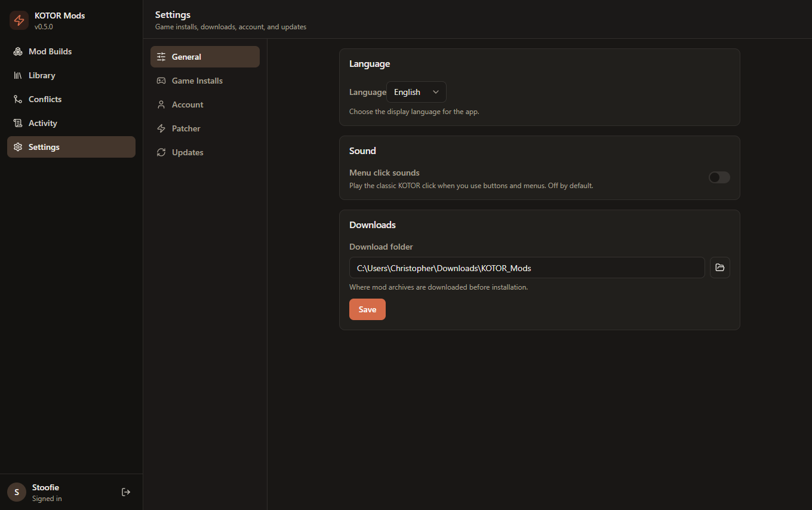Click the Downloads section heading
812x510 pixels.
tap(373, 225)
